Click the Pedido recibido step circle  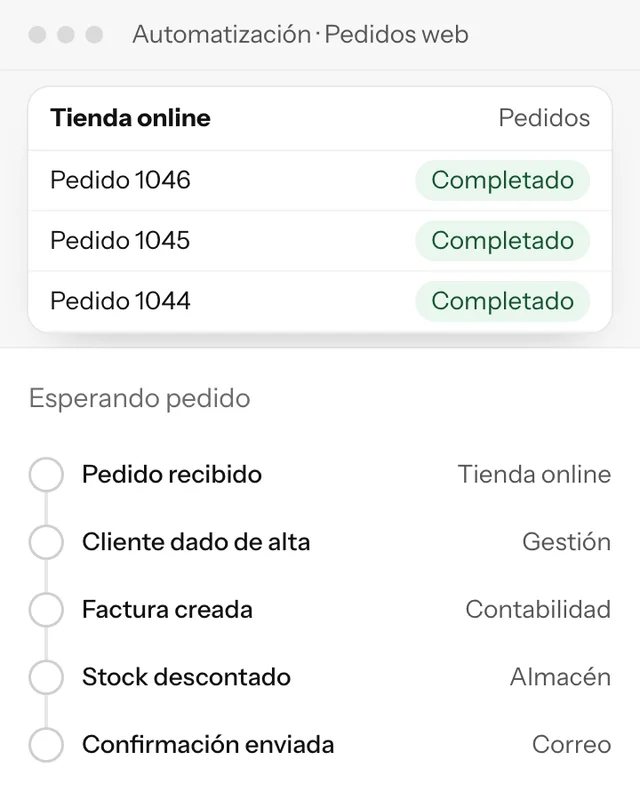click(46, 474)
